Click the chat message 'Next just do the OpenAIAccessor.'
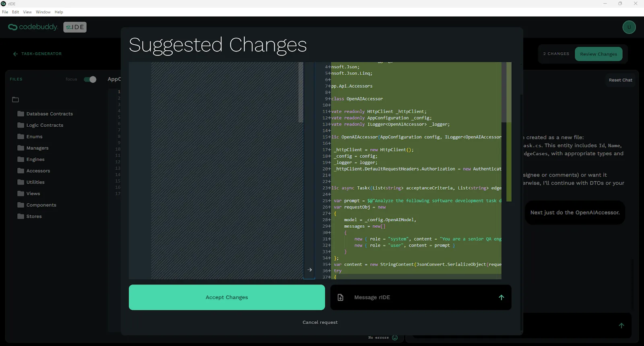Screen dimensions: 644x346 (575, 212)
